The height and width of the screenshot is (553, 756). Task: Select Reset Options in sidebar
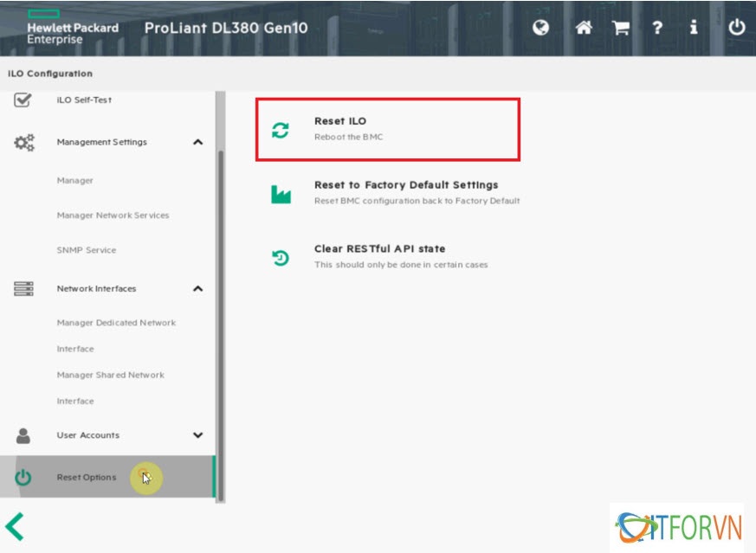[87, 478]
